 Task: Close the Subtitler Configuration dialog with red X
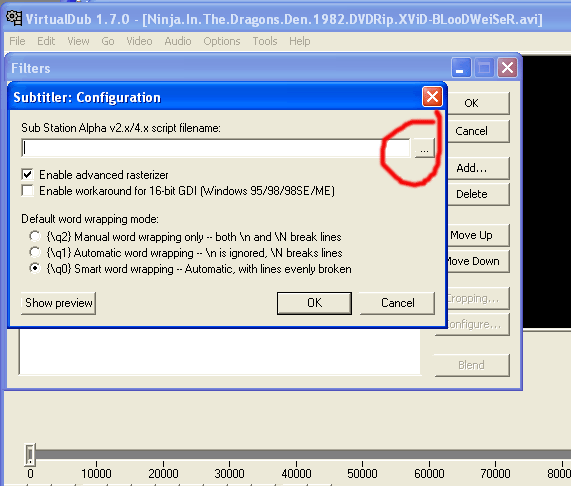point(432,97)
